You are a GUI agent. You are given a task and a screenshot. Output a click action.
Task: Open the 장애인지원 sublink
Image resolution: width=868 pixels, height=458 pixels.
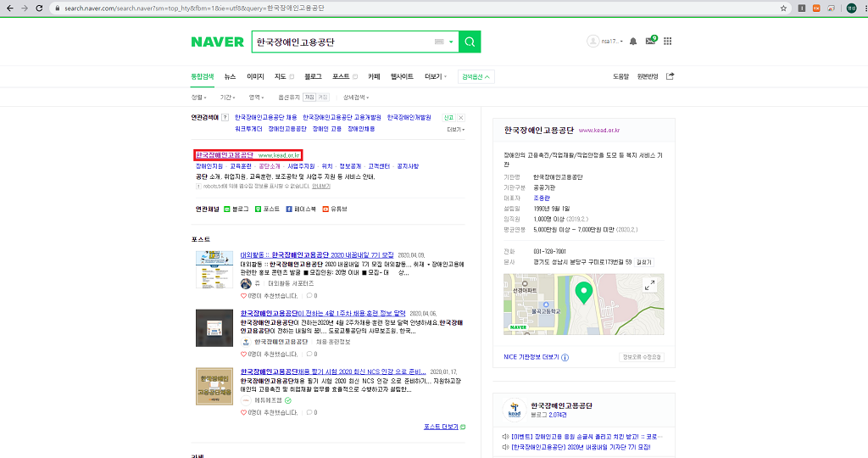tap(209, 166)
